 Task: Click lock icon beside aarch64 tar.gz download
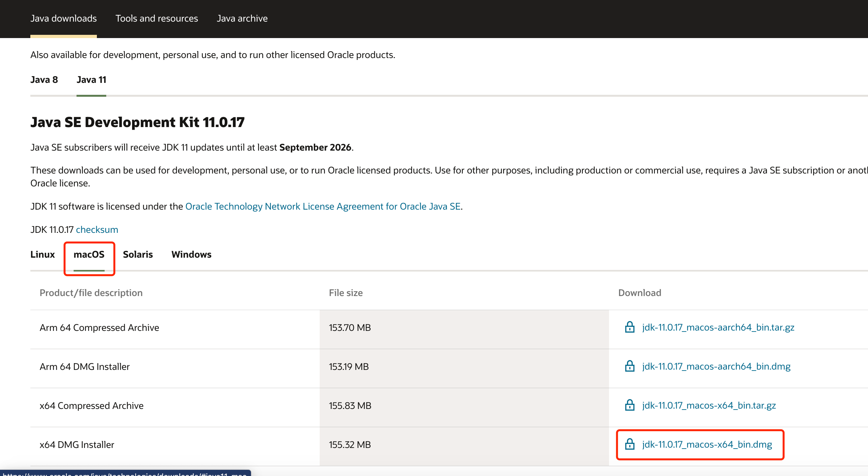[629, 327]
